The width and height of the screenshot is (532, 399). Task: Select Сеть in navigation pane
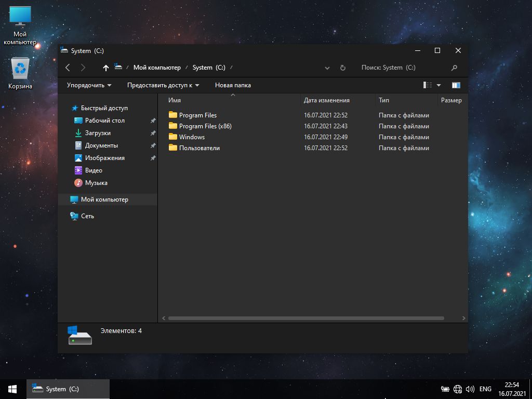pos(87,216)
